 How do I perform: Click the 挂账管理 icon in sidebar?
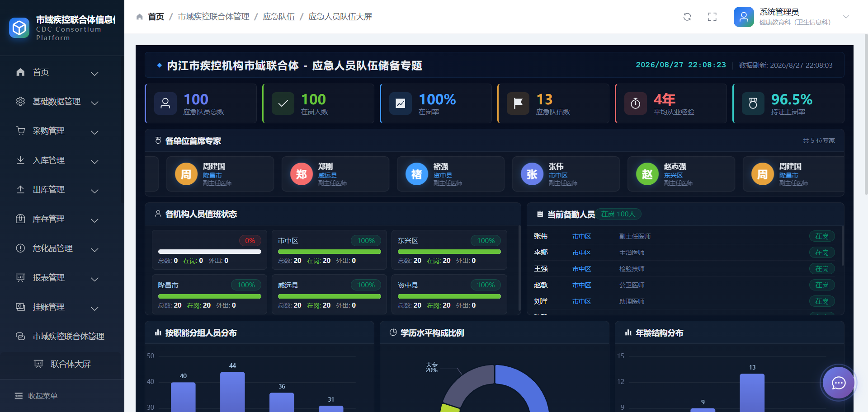(x=20, y=307)
